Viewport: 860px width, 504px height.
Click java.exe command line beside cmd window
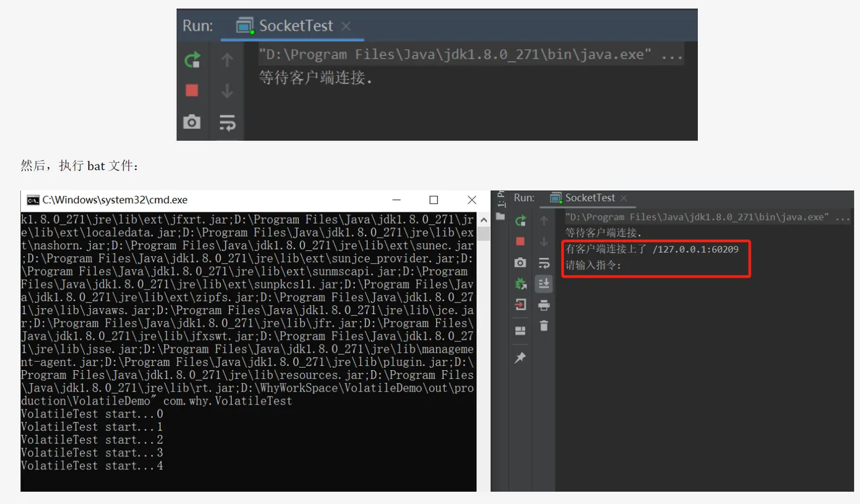708,217
